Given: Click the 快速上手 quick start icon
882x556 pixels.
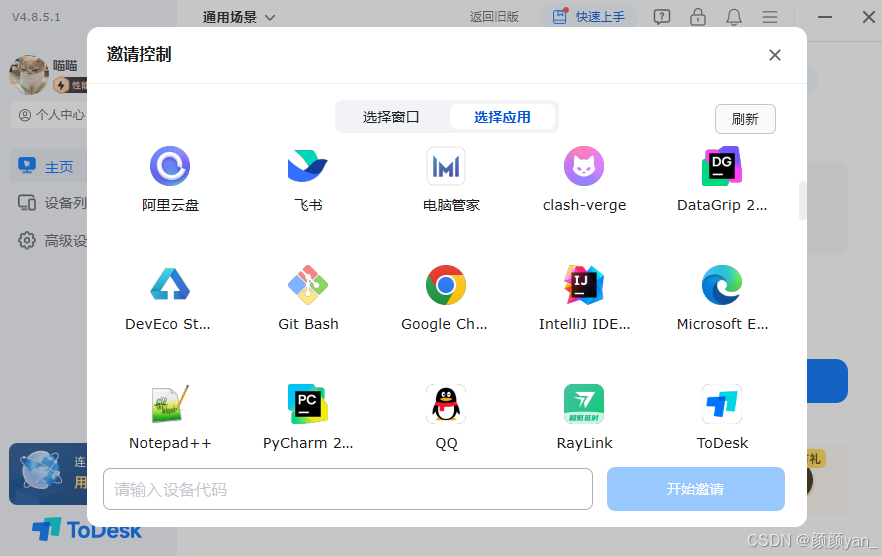Looking at the screenshot, I should click(560, 16).
